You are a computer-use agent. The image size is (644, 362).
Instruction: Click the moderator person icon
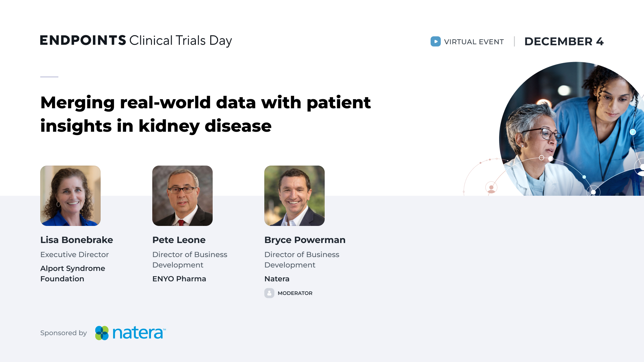(x=269, y=293)
